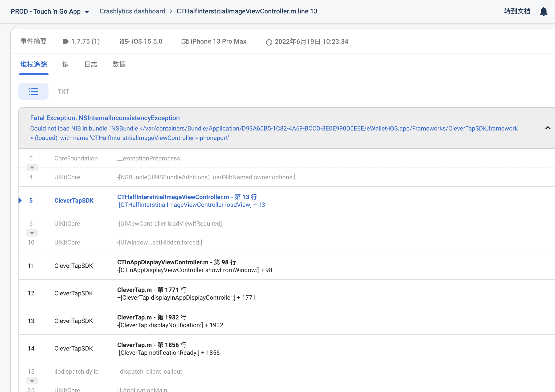The height and width of the screenshot is (392, 555).
Task: Click the version tag icon 1.7.75
Action: (65, 41)
